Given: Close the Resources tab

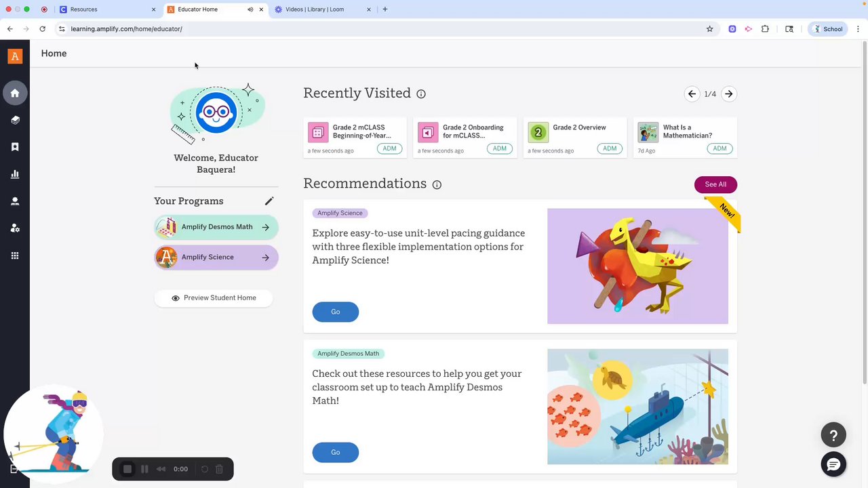Looking at the screenshot, I should [x=153, y=9].
